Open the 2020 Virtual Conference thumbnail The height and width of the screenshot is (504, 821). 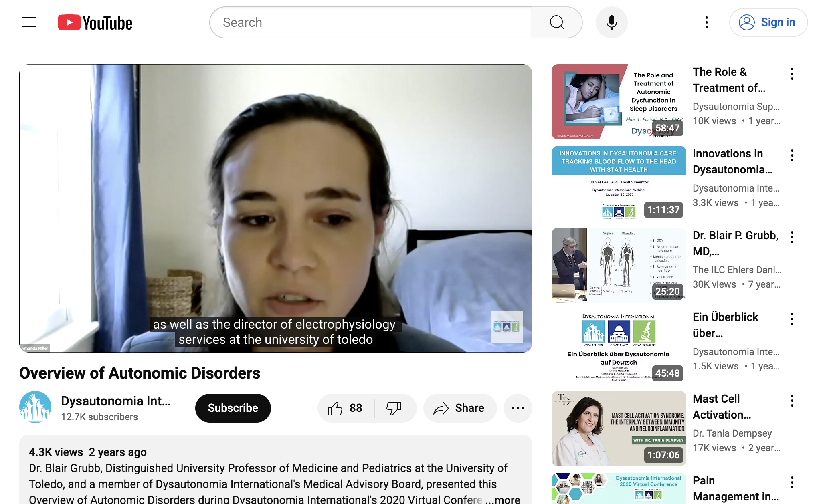(619, 488)
